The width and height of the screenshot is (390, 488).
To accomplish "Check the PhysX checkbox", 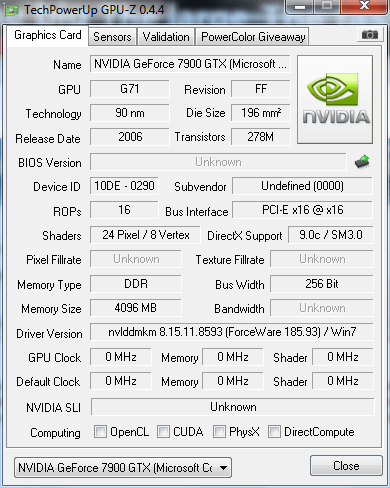I will (219, 431).
